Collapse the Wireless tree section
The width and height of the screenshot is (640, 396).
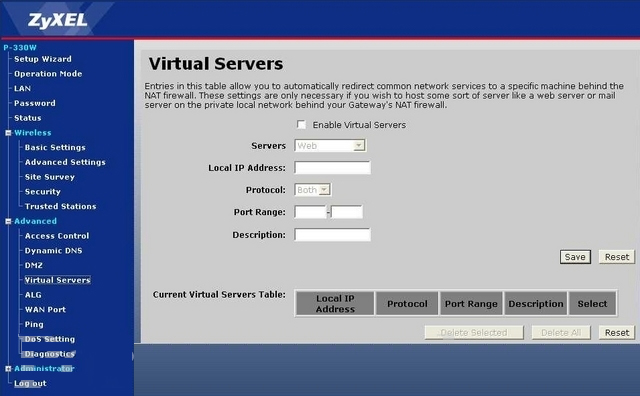(x=8, y=133)
